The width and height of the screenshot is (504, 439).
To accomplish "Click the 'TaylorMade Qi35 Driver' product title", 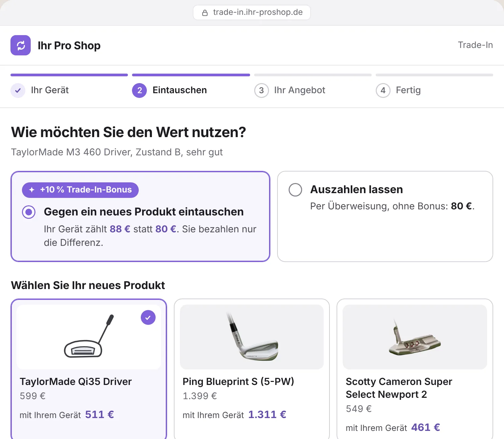I will [76, 382].
